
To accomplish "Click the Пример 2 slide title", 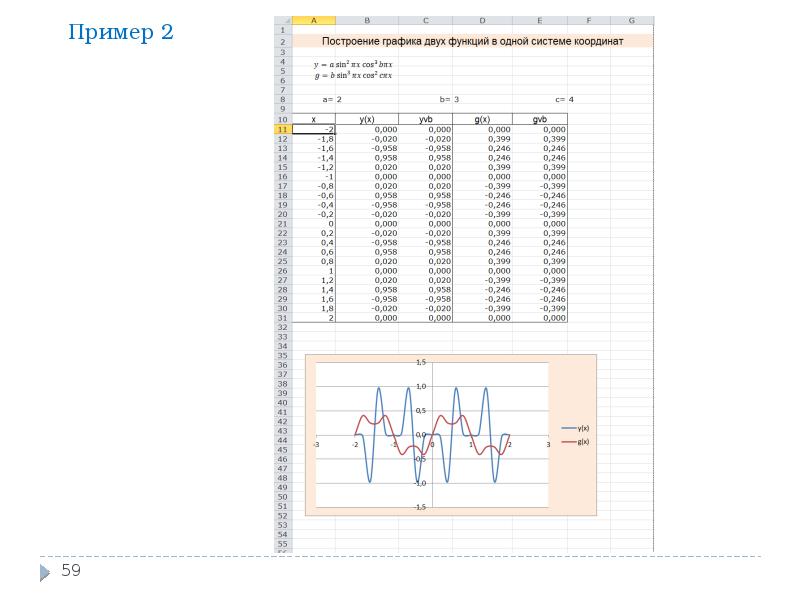I will click(x=121, y=32).
